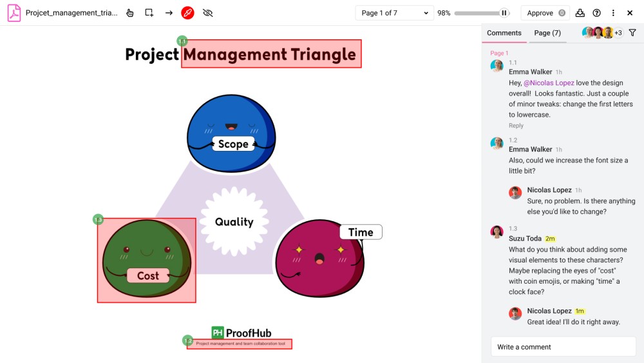Click the 98% zoom value

(x=444, y=13)
